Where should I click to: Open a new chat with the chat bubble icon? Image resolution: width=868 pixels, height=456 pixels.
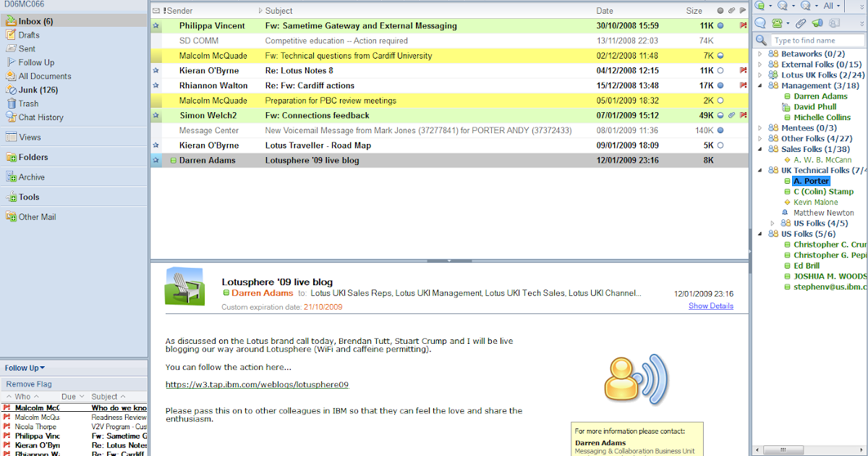pos(759,22)
